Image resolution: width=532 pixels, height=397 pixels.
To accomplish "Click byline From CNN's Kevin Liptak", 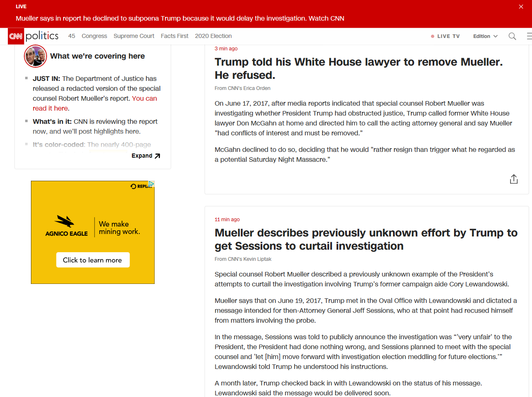I will point(243,259).
